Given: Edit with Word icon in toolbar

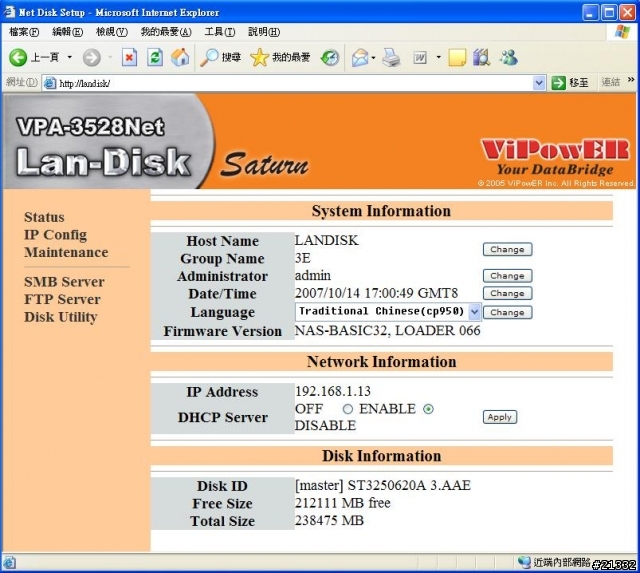Looking at the screenshot, I should (x=420, y=58).
